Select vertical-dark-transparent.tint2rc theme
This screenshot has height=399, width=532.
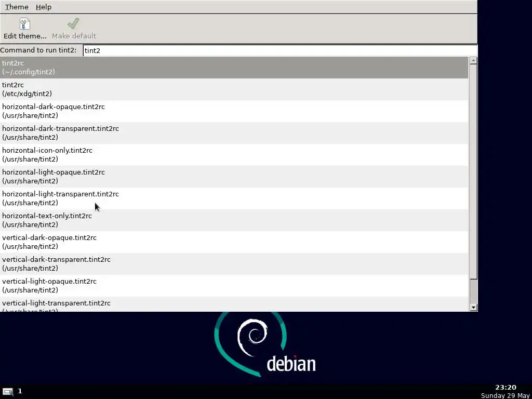point(234,263)
